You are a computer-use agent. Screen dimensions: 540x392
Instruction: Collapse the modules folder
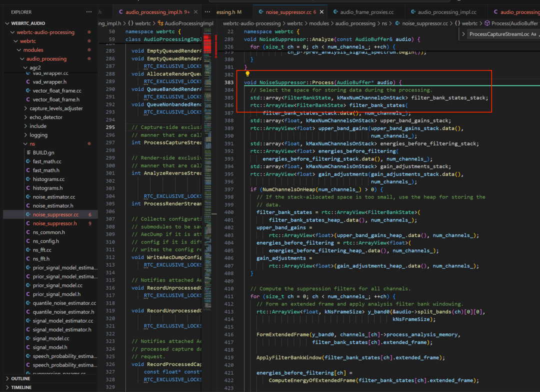tap(19, 50)
